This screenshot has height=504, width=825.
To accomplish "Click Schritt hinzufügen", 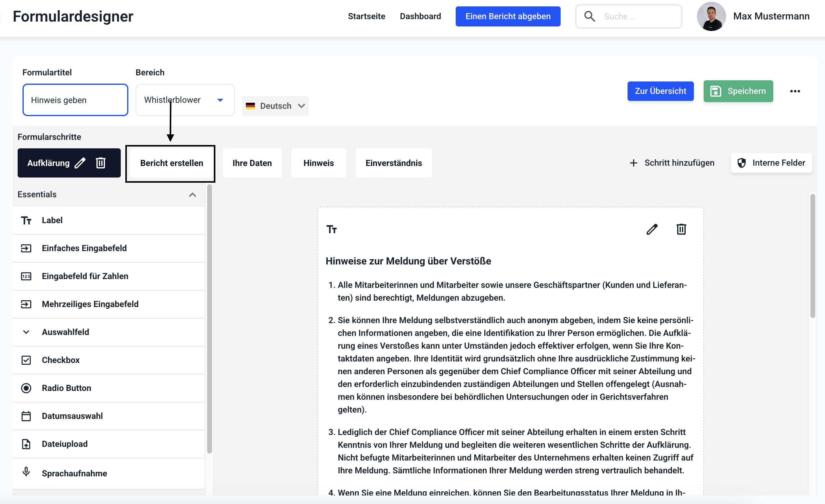I will pos(672,163).
